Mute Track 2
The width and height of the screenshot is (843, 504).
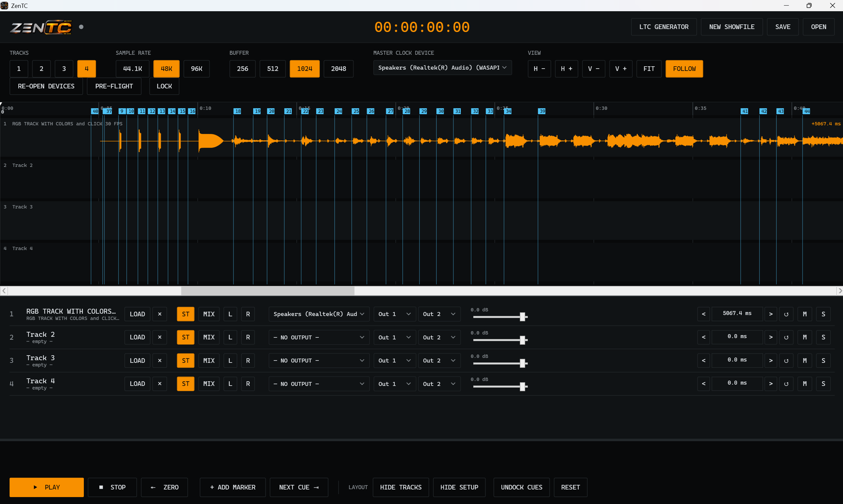pyautogui.click(x=805, y=337)
